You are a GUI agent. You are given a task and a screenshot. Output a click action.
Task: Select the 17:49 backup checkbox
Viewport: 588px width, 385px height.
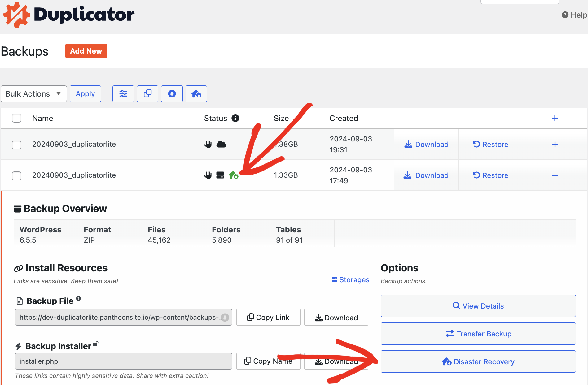click(16, 176)
